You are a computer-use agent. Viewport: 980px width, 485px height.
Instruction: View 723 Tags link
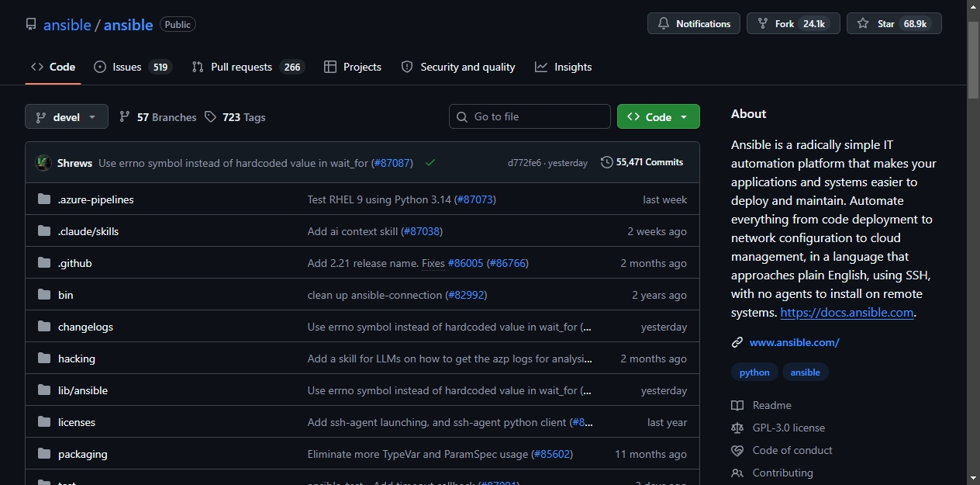click(235, 117)
